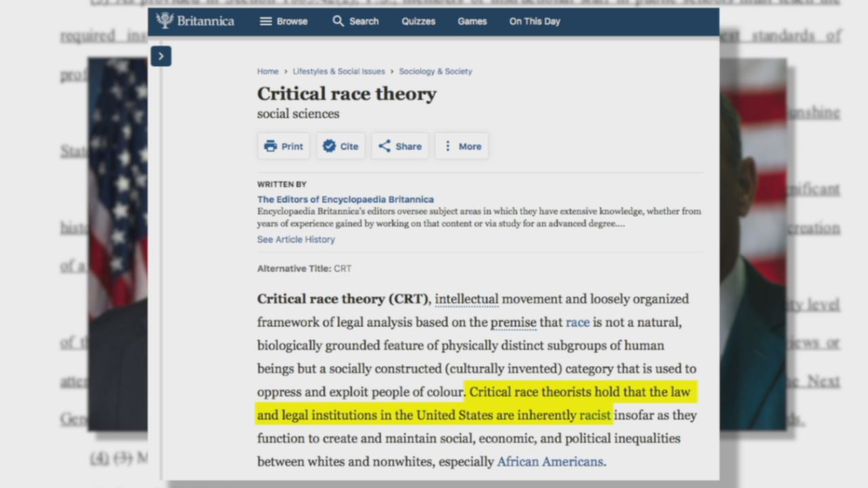Go to Home breadcrumb
Screen dimensions: 868x488
click(268, 71)
